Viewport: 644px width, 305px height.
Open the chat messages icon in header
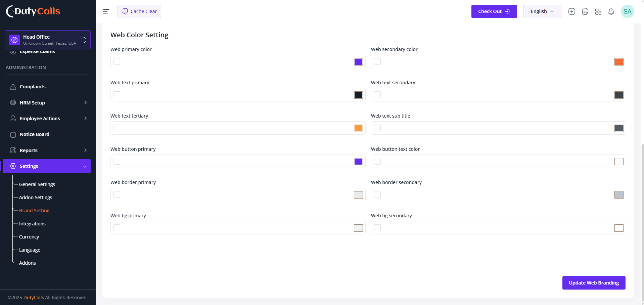[x=585, y=11]
